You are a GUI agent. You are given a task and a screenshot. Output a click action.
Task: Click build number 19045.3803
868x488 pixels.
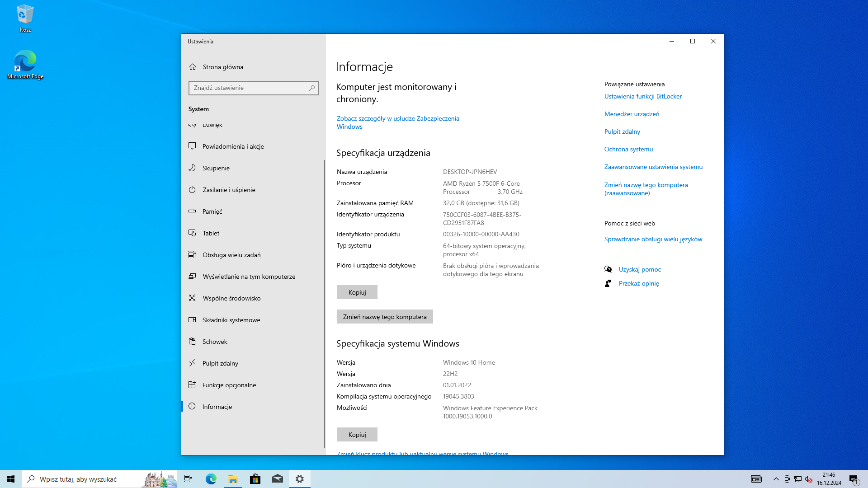point(458,396)
